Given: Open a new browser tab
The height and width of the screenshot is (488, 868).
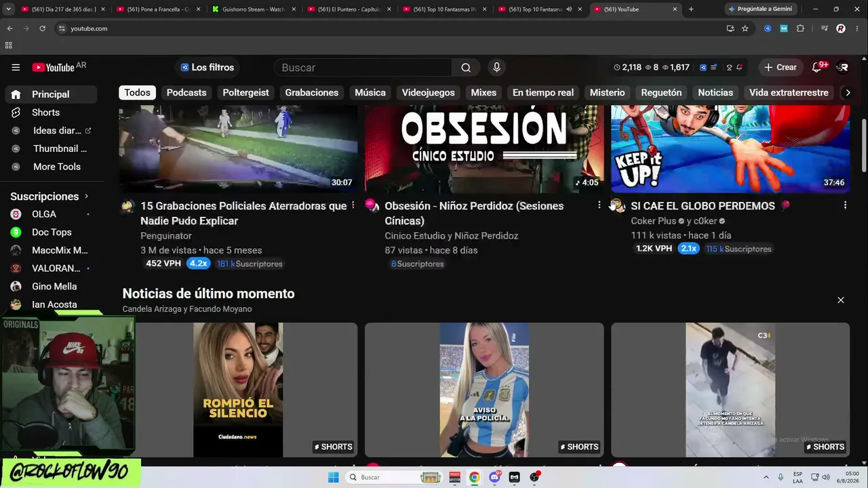Looking at the screenshot, I should (691, 9).
